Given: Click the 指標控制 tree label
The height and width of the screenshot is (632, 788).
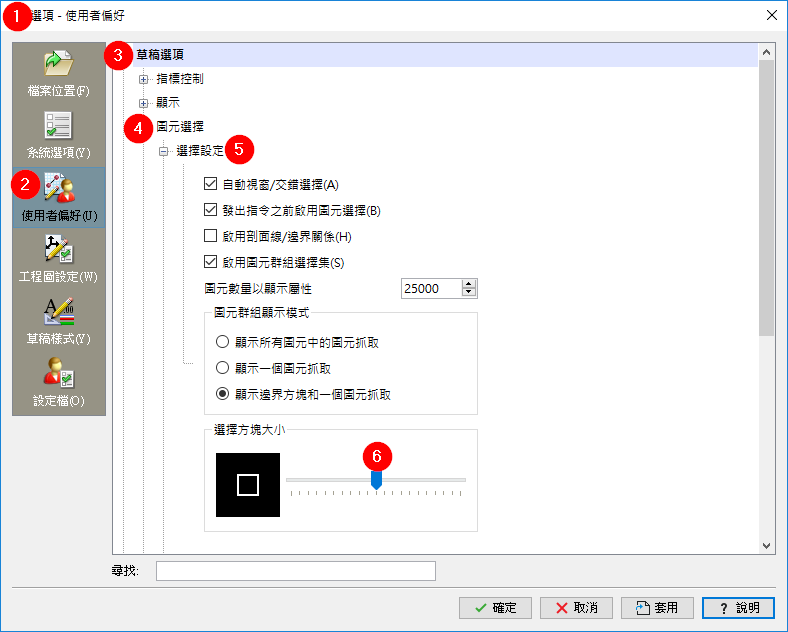Looking at the screenshot, I should [x=179, y=79].
